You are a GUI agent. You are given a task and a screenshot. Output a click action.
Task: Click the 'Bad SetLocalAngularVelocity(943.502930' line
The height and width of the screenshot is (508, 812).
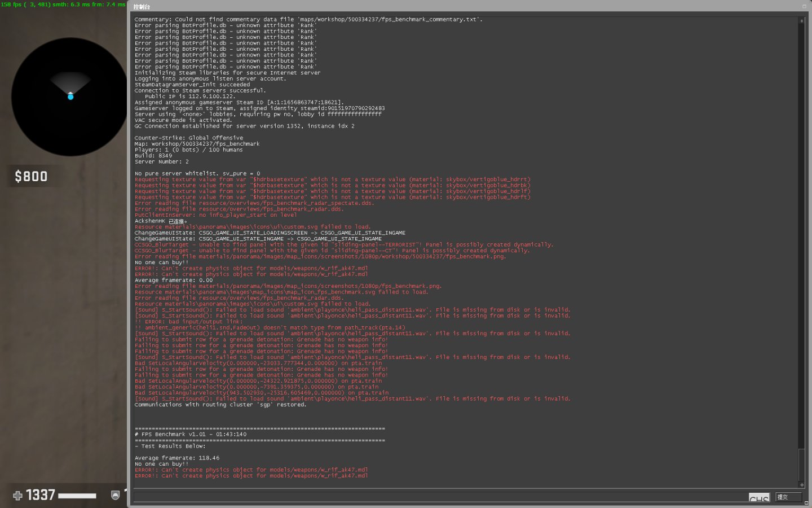[x=262, y=393]
